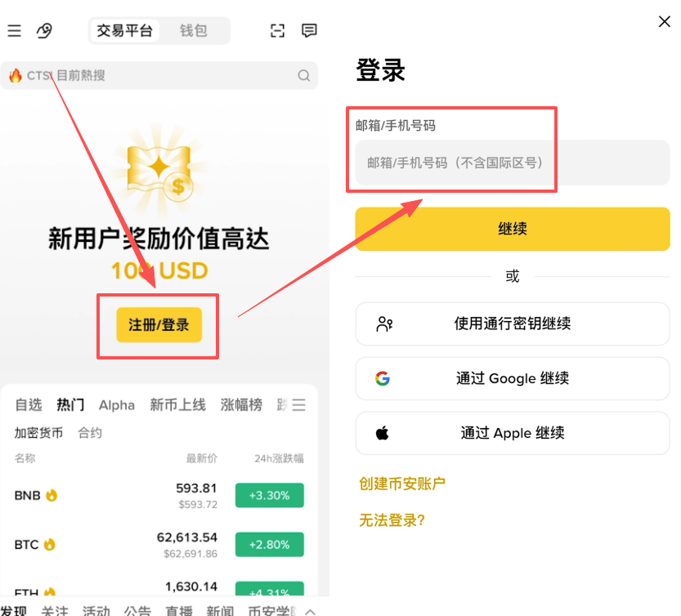Go to the 公告 bottom tab
This screenshot has width=681, height=616.
click(137, 611)
